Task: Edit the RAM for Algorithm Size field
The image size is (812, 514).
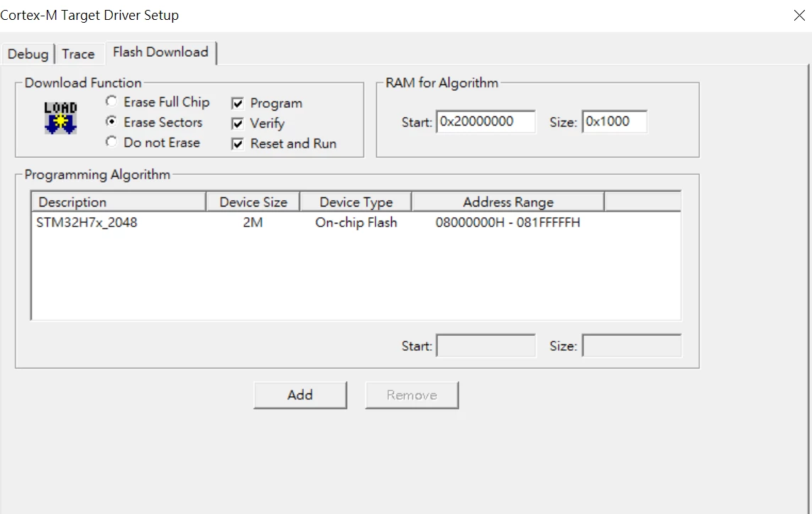Action: (615, 122)
